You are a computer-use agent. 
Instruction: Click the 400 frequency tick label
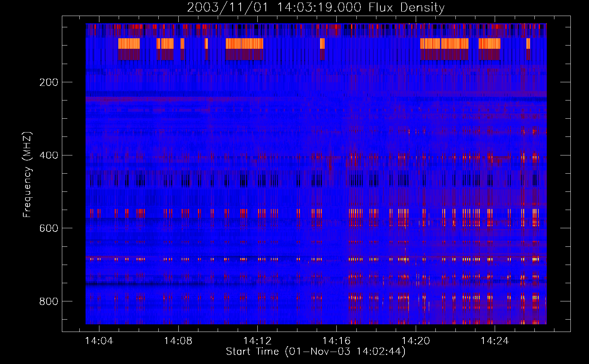pyautogui.click(x=49, y=155)
